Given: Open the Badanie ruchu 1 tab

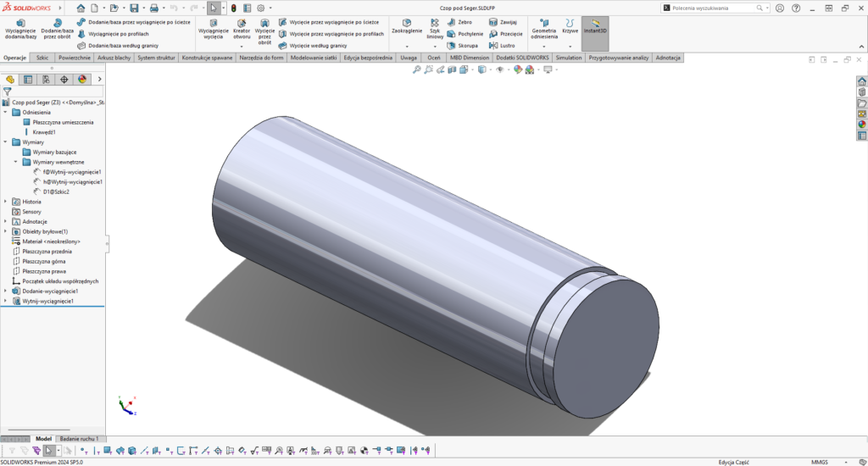Looking at the screenshot, I should (x=78, y=438).
